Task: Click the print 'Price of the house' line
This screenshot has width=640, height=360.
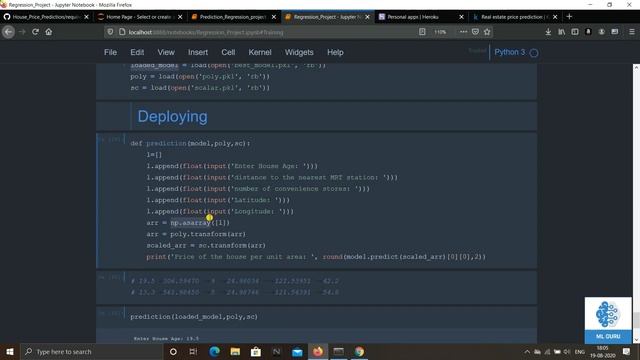Action: pos(316,257)
